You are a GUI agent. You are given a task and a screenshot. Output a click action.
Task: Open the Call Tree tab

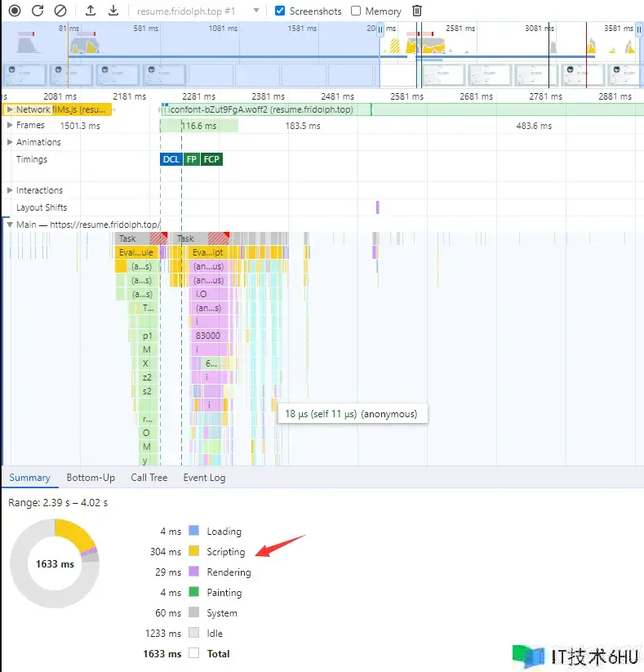point(149,478)
